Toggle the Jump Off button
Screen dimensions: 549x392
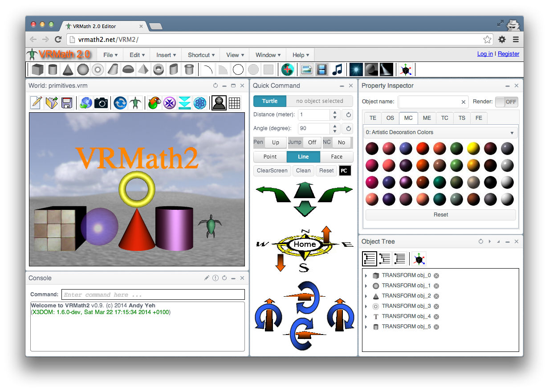[312, 143]
